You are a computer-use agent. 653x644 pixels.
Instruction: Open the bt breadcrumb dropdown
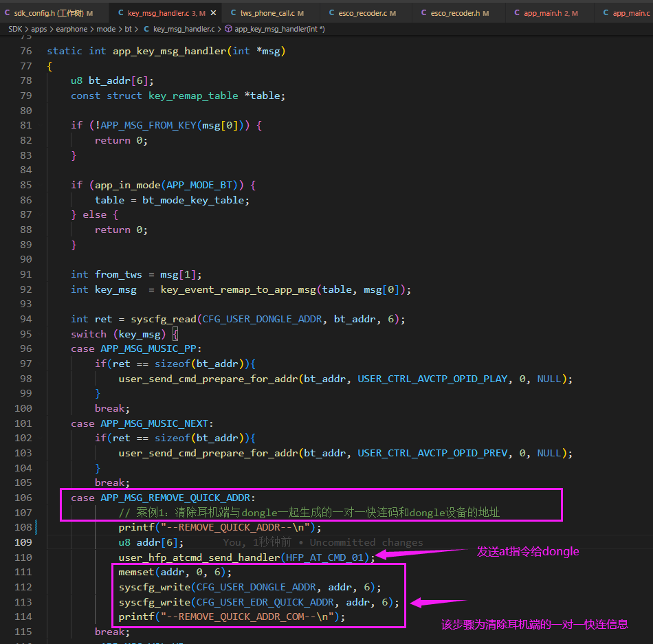tap(128, 29)
